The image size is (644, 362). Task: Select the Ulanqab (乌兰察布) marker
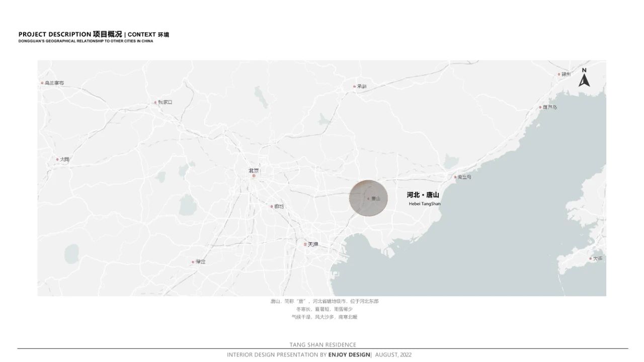[x=43, y=83]
